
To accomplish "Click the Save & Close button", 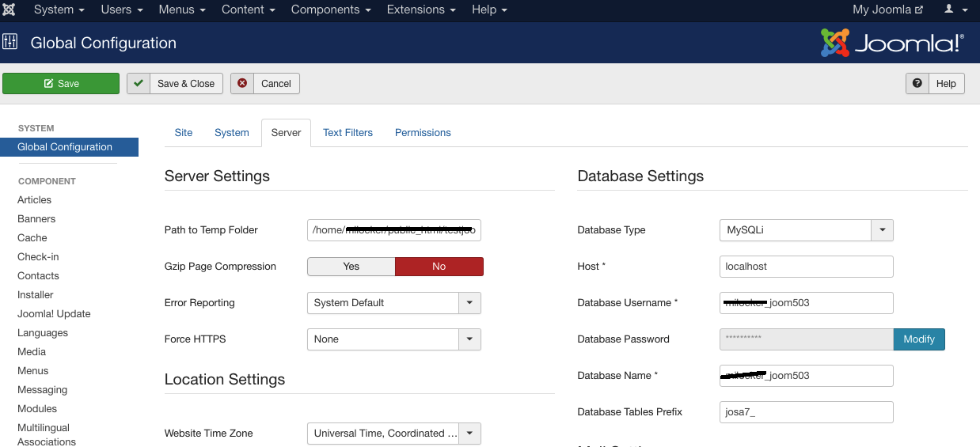I will [x=175, y=83].
